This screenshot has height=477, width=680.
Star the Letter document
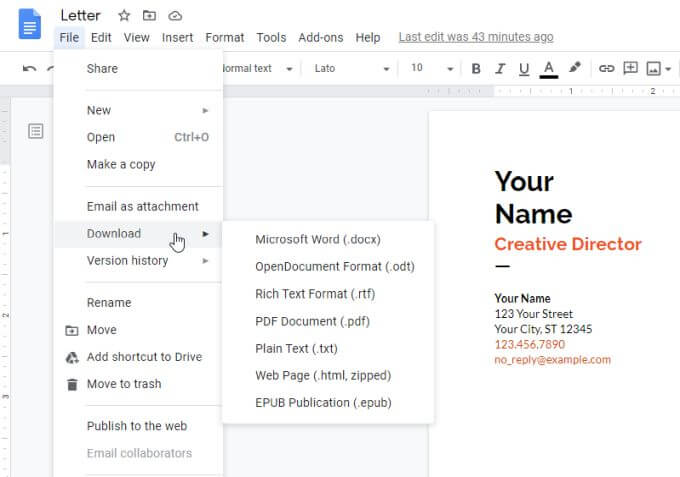point(124,15)
